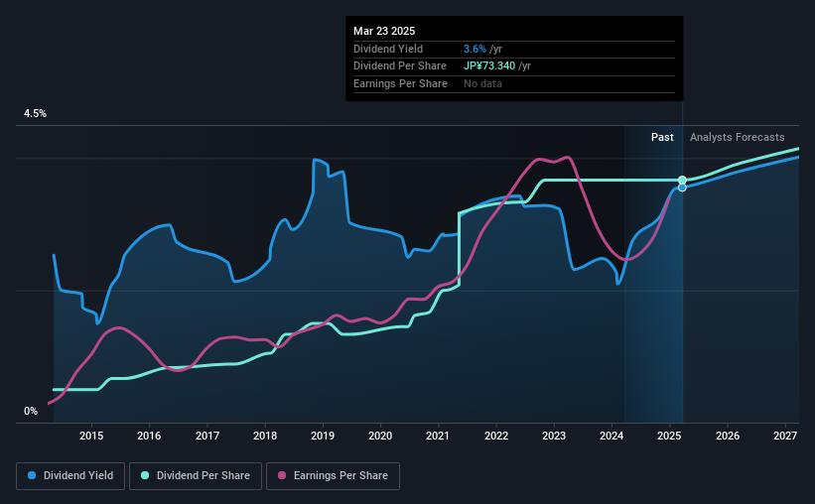This screenshot has height=504, width=815.
Task: Click the tooltip 'Earnings Per Share' row label
Action: tap(400, 83)
